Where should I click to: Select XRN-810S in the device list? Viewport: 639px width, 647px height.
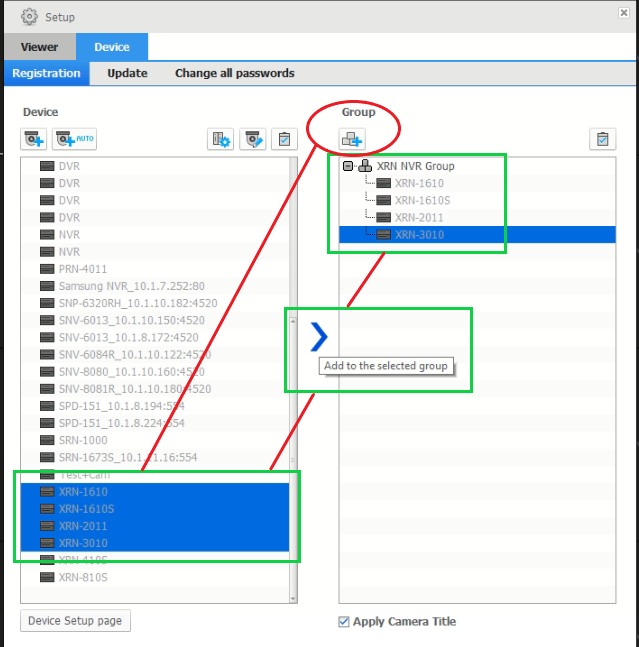pos(155,577)
